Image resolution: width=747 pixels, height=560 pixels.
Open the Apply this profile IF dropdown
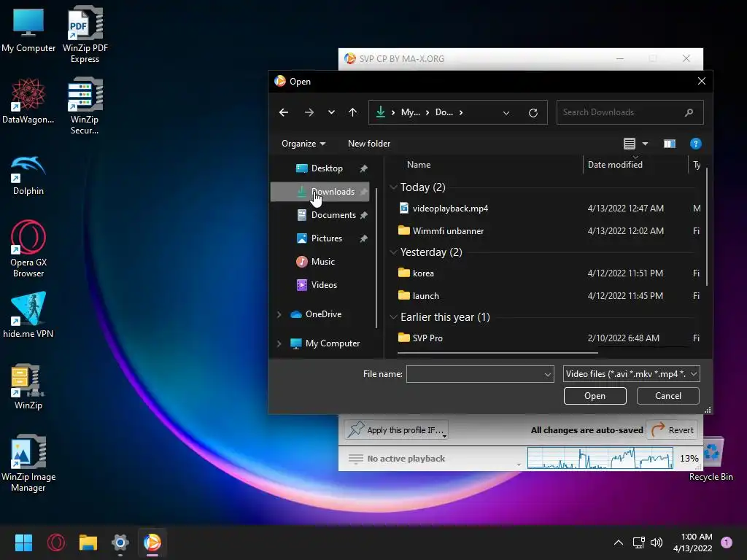tap(396, 430)
